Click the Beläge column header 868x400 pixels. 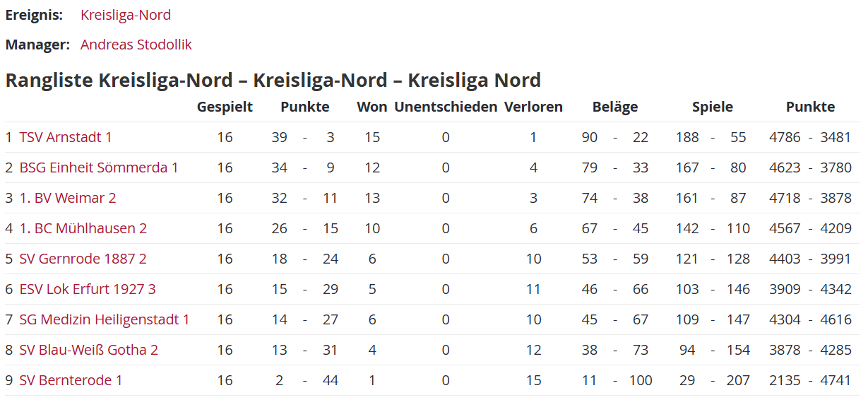[614, 107]
